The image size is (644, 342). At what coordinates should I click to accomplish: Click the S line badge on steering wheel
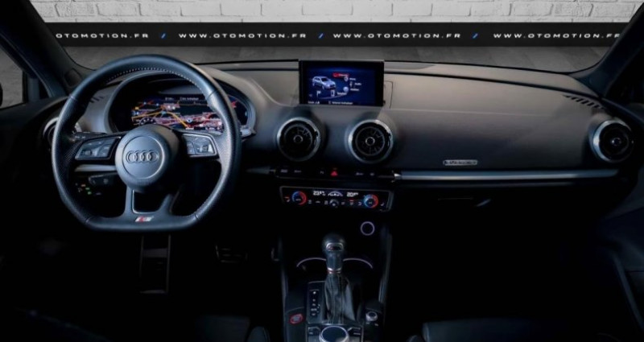(x=144, y=218)
